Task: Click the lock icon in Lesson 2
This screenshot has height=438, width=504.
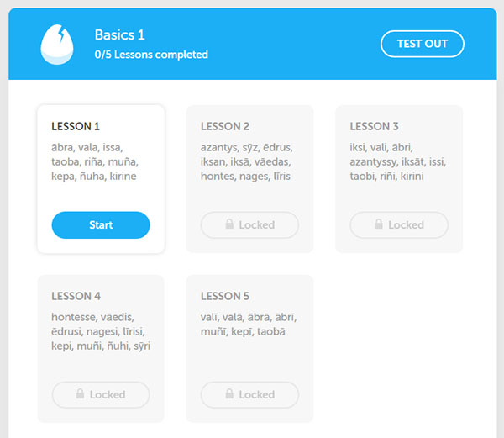Action: tap(229, 224)
